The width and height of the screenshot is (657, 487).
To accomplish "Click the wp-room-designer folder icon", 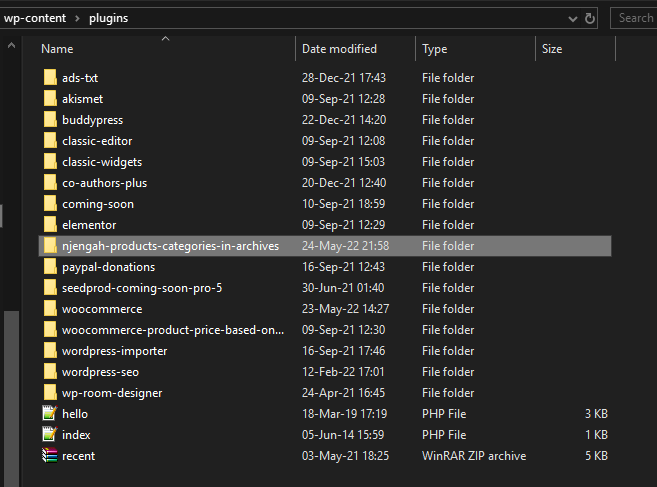I will (50, 392).
